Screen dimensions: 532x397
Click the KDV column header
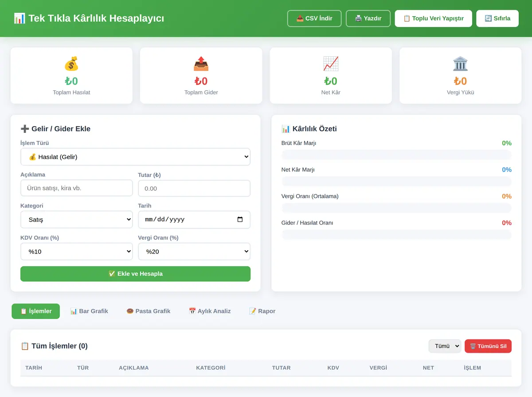(333, 368)
